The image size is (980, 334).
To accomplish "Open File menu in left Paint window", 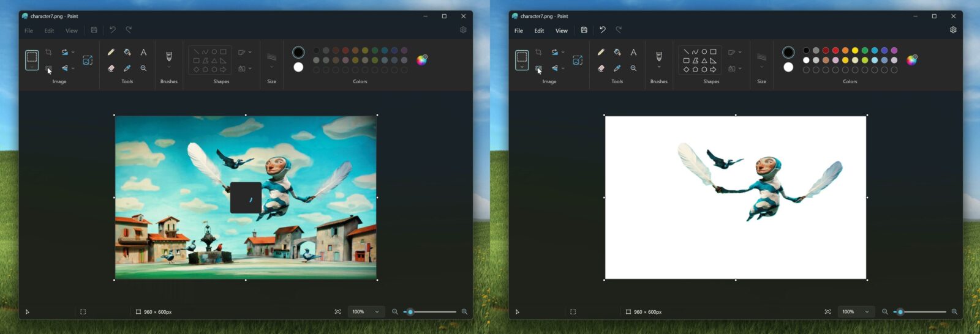I will click(x=29, y=31).
